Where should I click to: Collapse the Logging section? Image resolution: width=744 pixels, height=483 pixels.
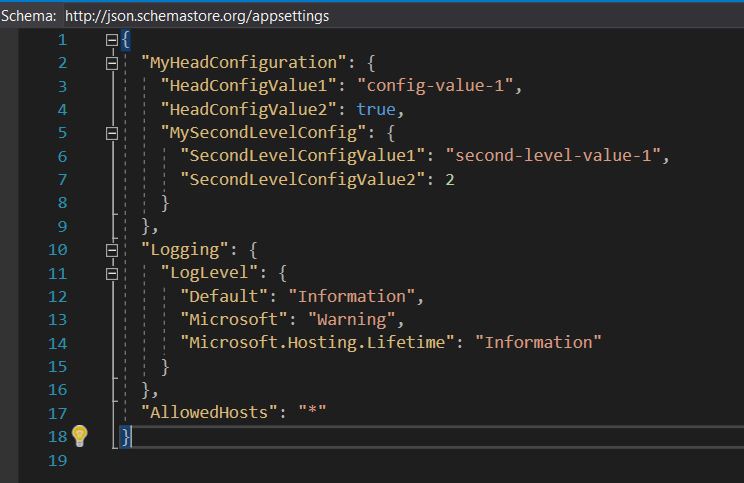[x=112, y=250]
